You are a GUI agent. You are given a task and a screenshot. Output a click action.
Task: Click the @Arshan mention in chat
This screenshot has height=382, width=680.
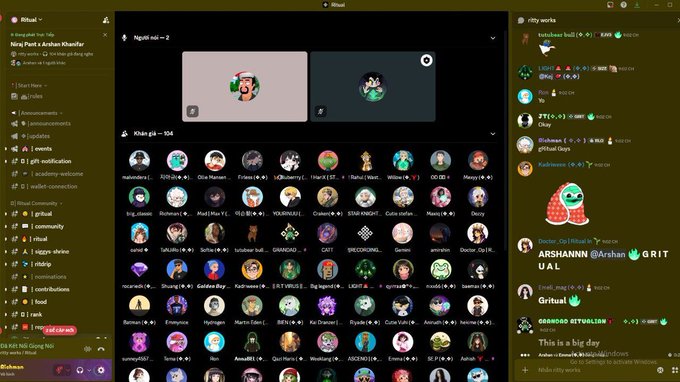click(x=607, y=255)
